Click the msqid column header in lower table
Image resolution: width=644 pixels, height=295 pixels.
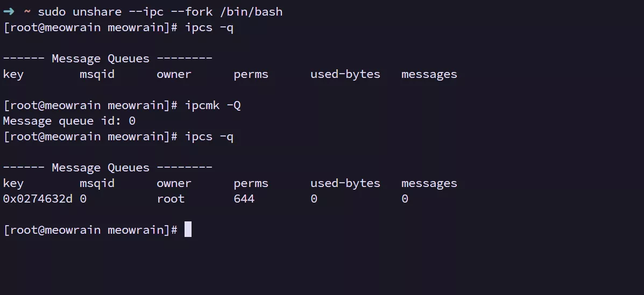pyautogui.click(x=97, y=183)
